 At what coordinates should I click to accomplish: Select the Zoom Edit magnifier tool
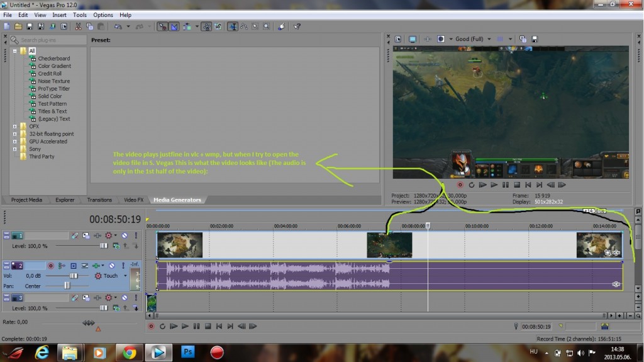coord(267,26)
